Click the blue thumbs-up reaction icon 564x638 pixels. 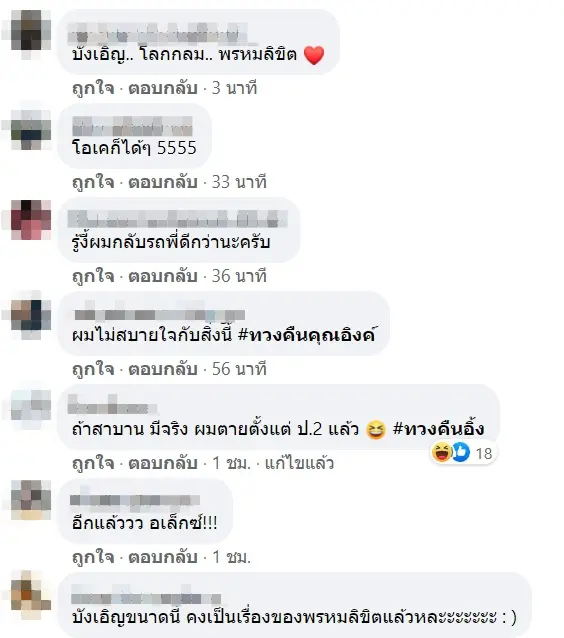(460, 453)
